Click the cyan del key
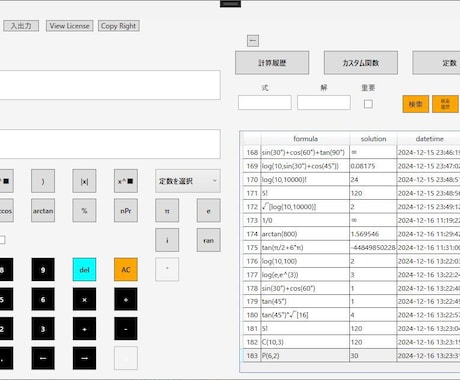The height and width of the screenshot is (380, 460). pos(84,269)
